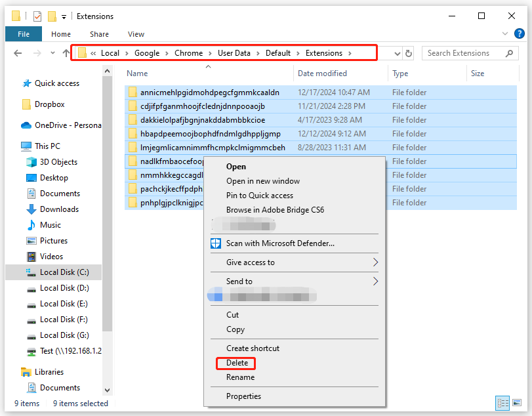This screenshot has width=532, height=416.
Task: Click the Google breadcrumb segment
Action: click(147, 53)
